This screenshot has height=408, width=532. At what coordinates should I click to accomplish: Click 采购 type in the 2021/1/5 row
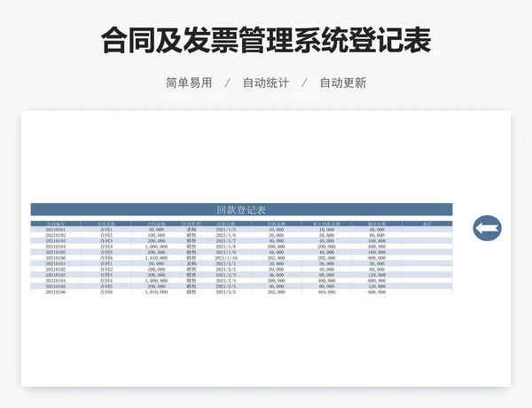(x=192, y=230)
